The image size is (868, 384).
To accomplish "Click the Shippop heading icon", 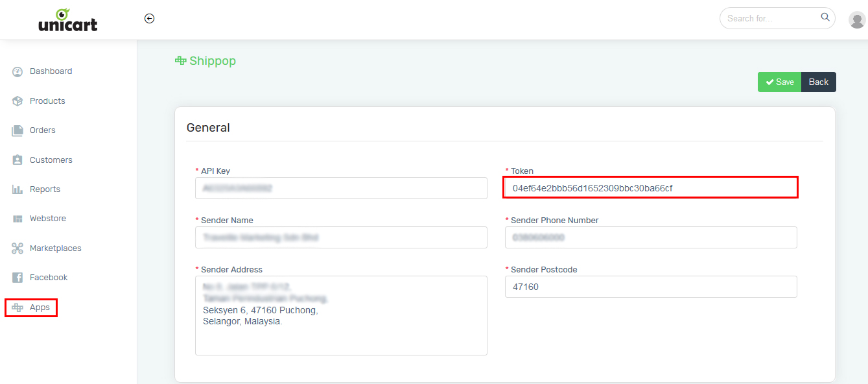I will click(x=180, y=61).
